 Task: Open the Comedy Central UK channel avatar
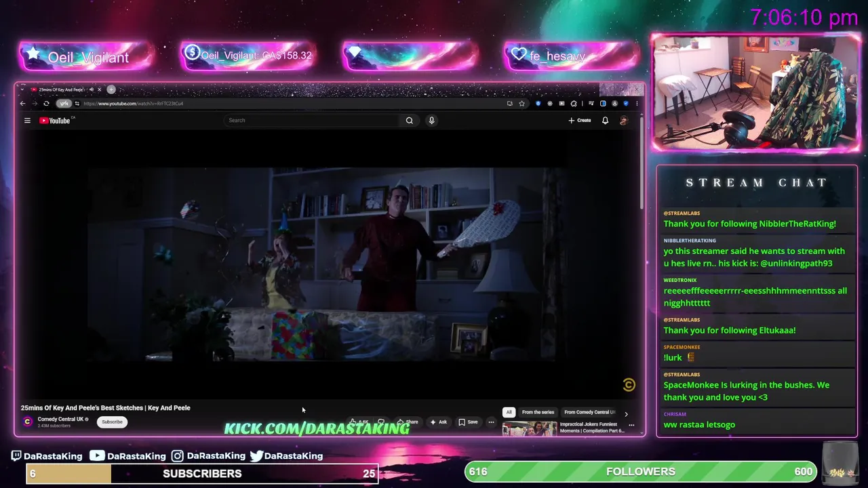click(x=27, y=422)
